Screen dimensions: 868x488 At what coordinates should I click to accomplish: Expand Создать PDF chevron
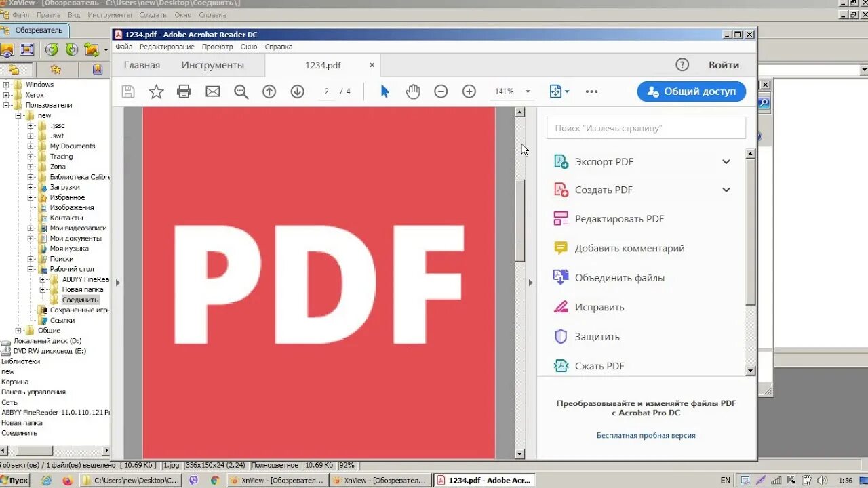(726, 190)
